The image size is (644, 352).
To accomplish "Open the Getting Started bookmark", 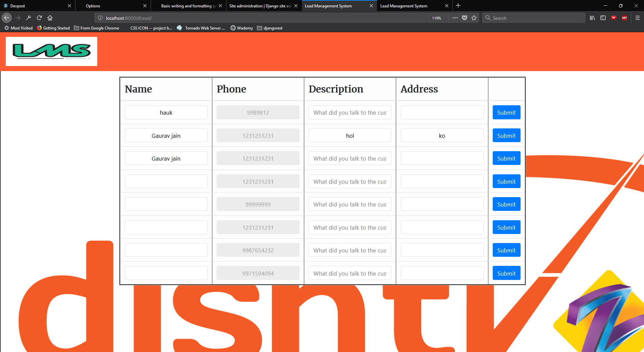I will (x=53, y=28).
